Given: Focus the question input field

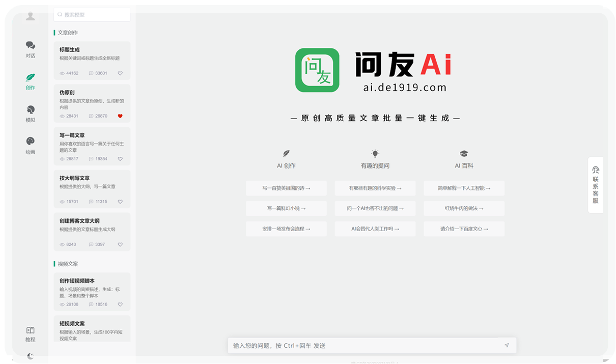Looking at the screenshot, I should point(364,346).
